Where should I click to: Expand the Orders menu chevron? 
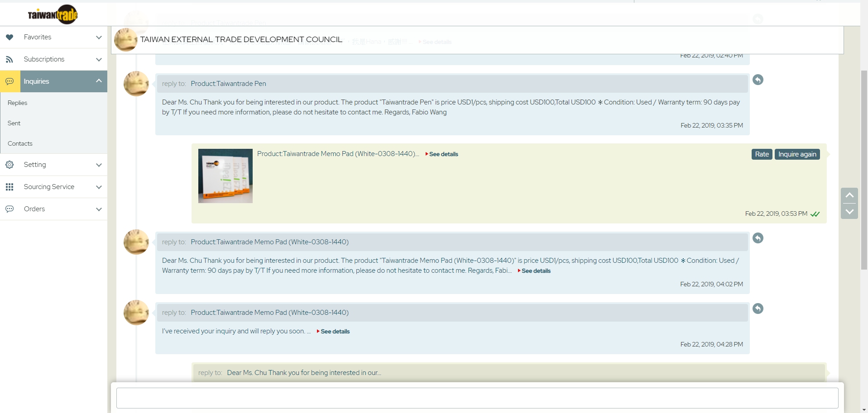point(99,209)
